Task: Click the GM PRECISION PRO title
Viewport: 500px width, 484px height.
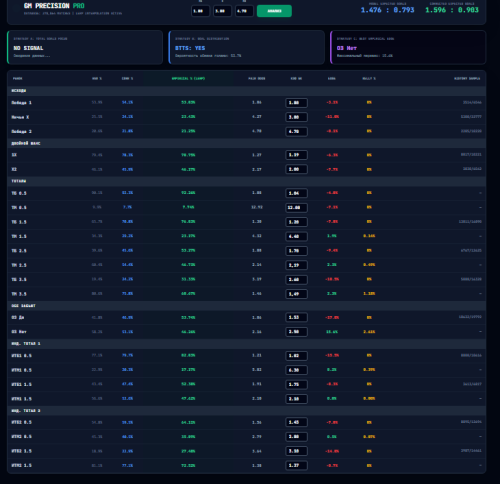Action: [x=54, y=6]
